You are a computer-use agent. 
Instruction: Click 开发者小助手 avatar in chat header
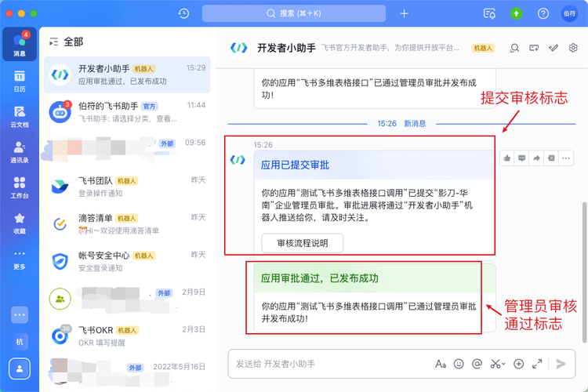point(239,48)
